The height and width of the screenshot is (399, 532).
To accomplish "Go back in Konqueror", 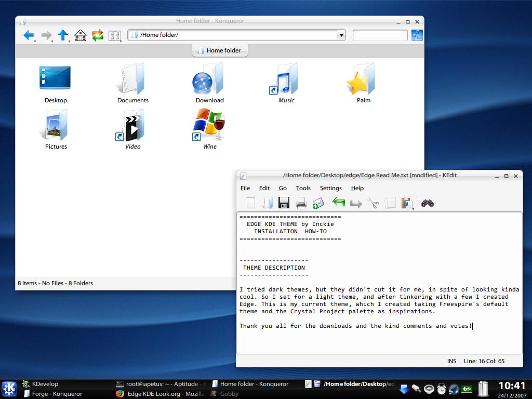I will point(29,35).
